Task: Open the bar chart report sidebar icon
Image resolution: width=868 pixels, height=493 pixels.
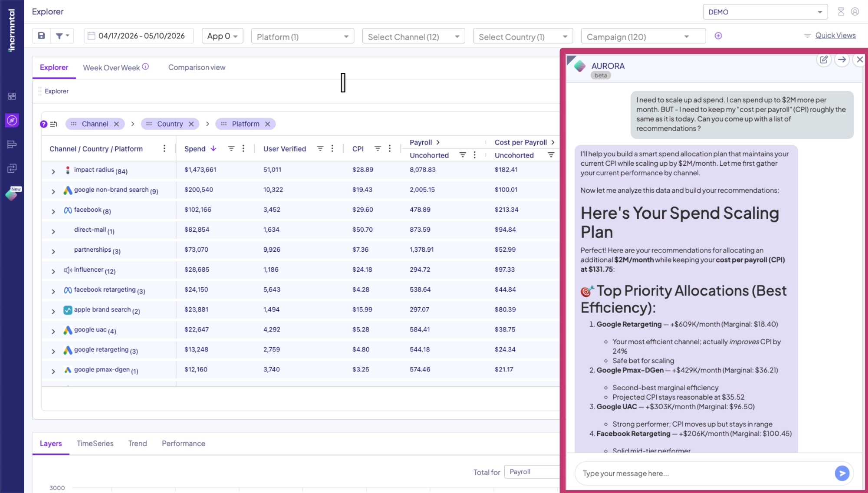Action: [12, 144]
